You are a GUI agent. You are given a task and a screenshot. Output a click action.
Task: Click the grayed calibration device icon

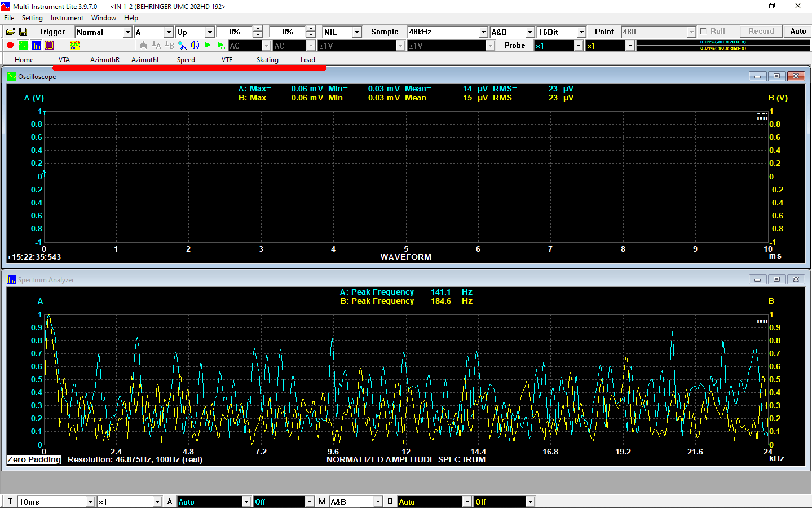pos(143,45)
